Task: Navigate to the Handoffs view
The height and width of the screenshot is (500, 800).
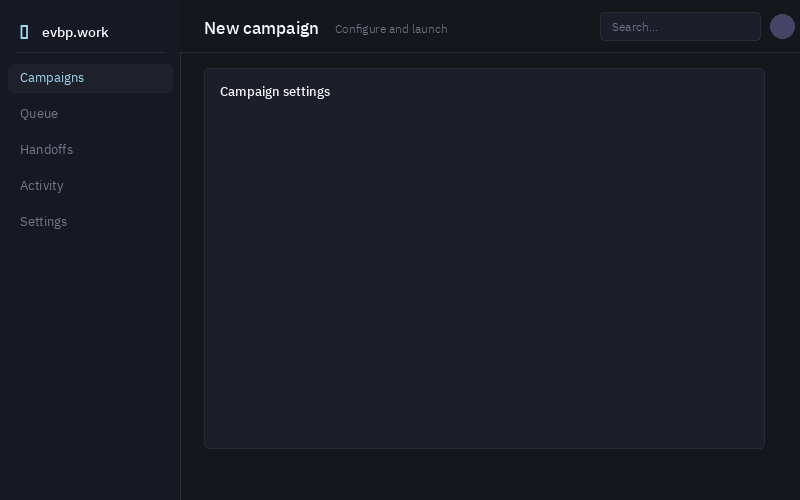Action: point(90,150)
